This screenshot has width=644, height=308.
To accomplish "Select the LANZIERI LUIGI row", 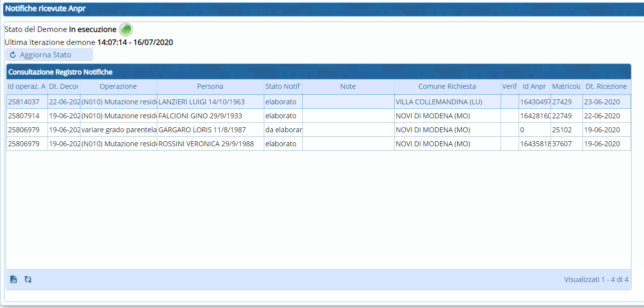I will click(201, 102).
